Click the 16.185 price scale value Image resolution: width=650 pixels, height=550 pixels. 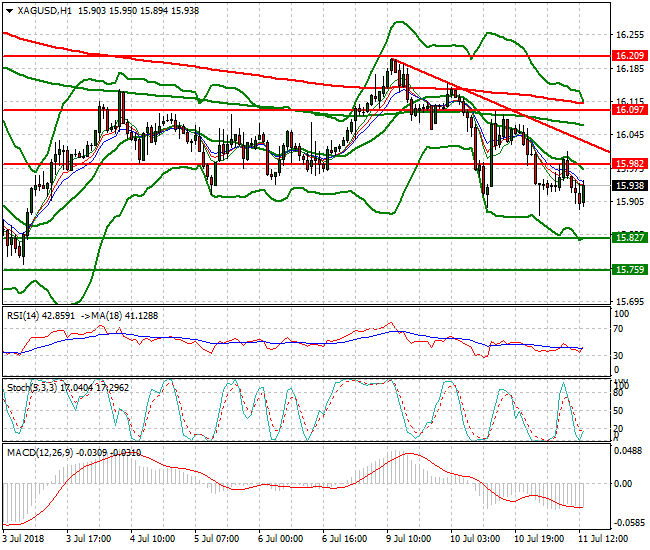coord(630,69)
